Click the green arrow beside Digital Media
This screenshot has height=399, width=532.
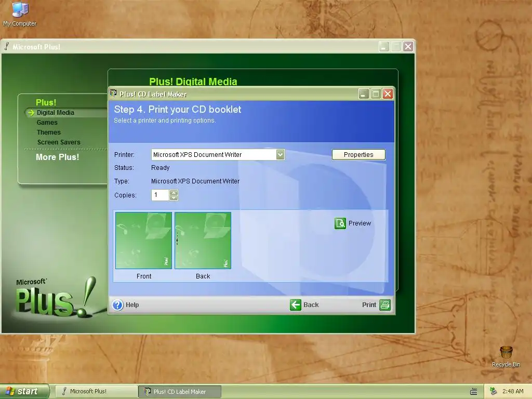click(31, 113)
